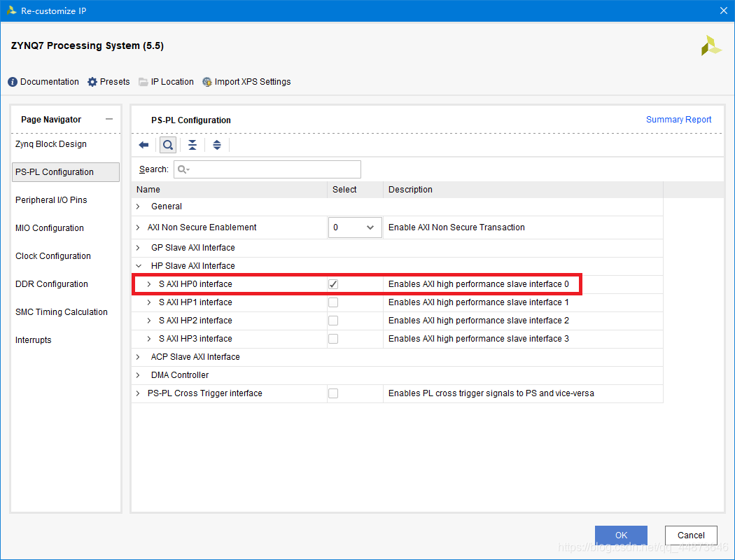Click the Cancel button
This screenshot has height=560, width=735.
pyautogui.click(x=691, y=535)
